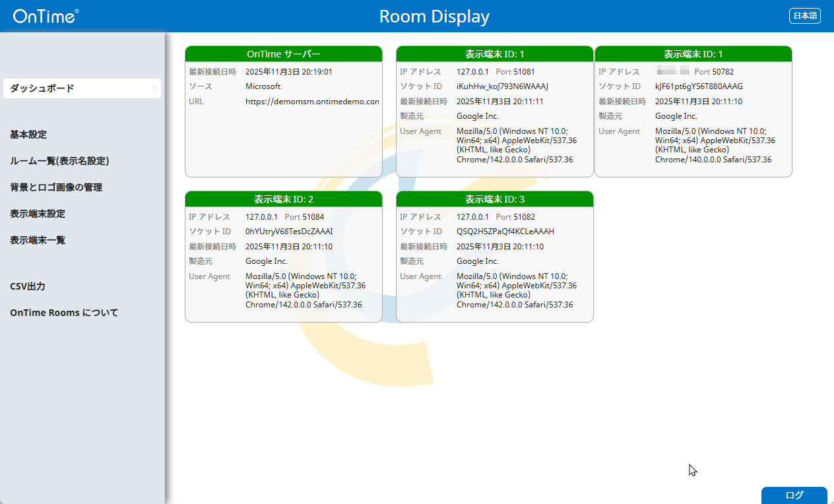Click connection time 2025年11月3日 20:11:11
834x504 pixels.
coord(500,102)
